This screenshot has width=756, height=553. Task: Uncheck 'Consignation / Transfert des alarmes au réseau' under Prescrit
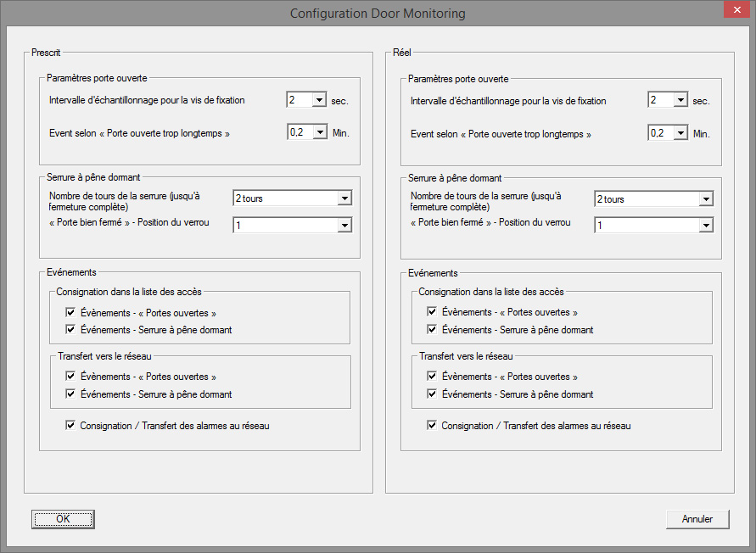[x=70, y=425]
